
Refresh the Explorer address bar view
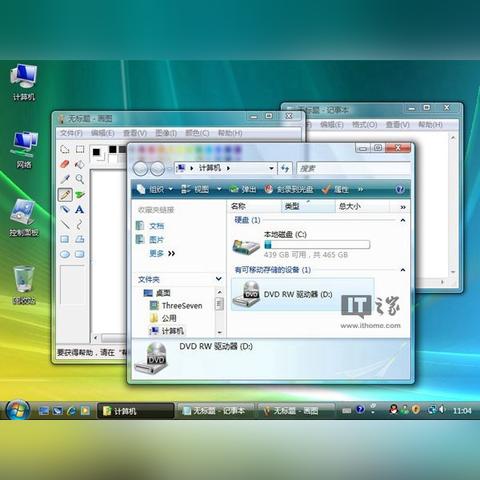285,169
